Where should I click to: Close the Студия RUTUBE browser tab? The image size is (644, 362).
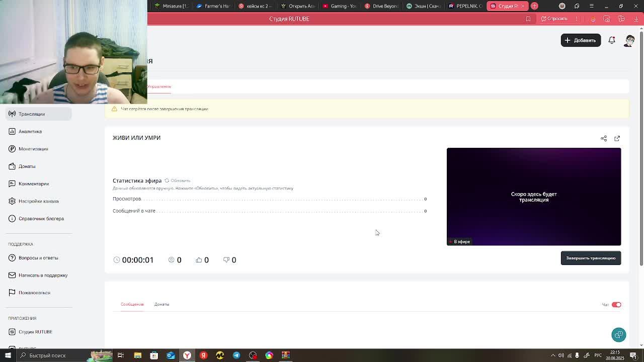pyautogui.click(x=523, y=6)
